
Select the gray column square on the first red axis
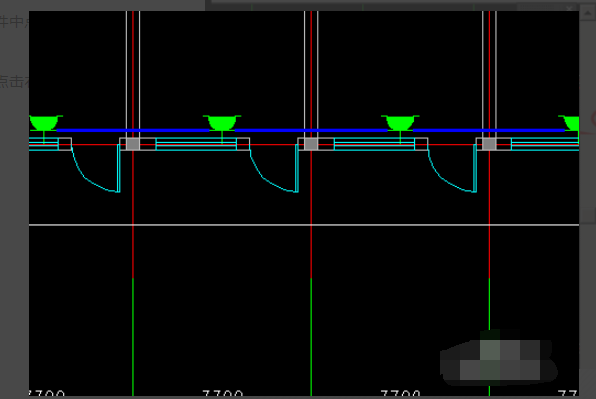(x=133, y=144)
